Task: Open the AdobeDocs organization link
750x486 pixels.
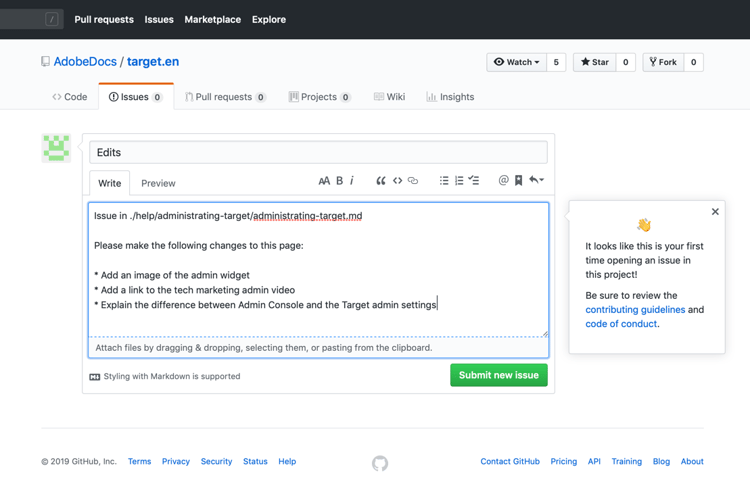Action: tap(85, 62)
